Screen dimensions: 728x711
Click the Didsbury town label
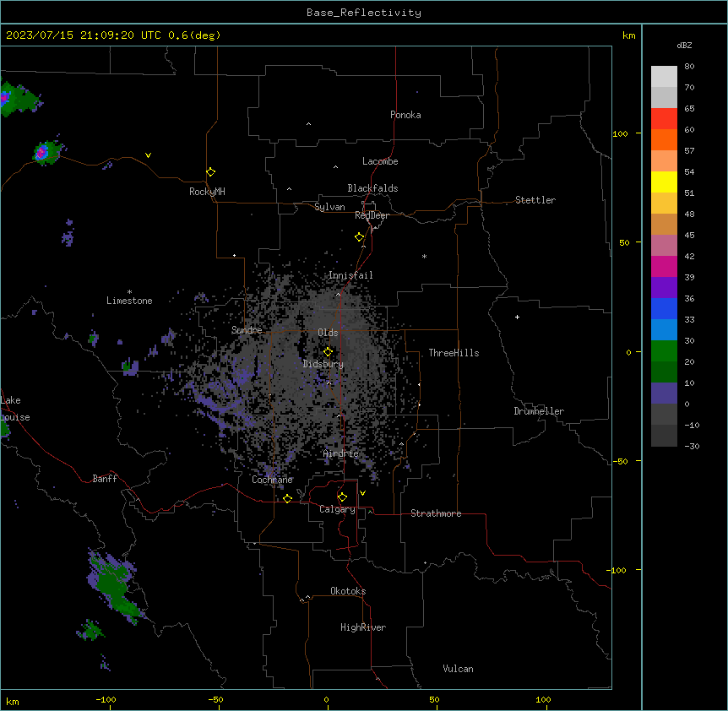click(x=323, y=364)
